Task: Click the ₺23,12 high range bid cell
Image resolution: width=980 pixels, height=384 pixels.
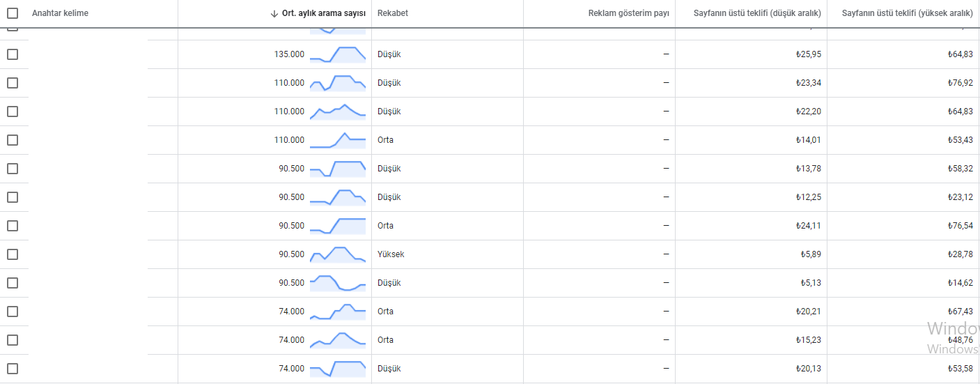Action: click(x=960, y=197)
